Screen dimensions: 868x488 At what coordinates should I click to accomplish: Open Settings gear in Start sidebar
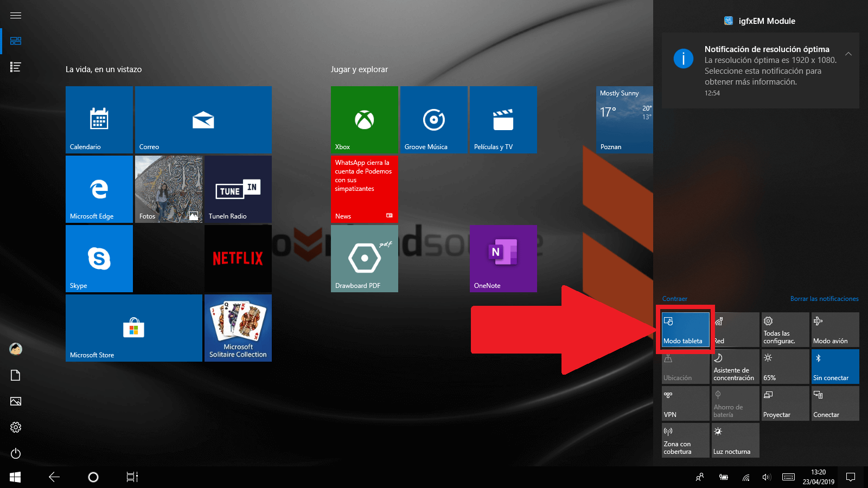point(16,427)
